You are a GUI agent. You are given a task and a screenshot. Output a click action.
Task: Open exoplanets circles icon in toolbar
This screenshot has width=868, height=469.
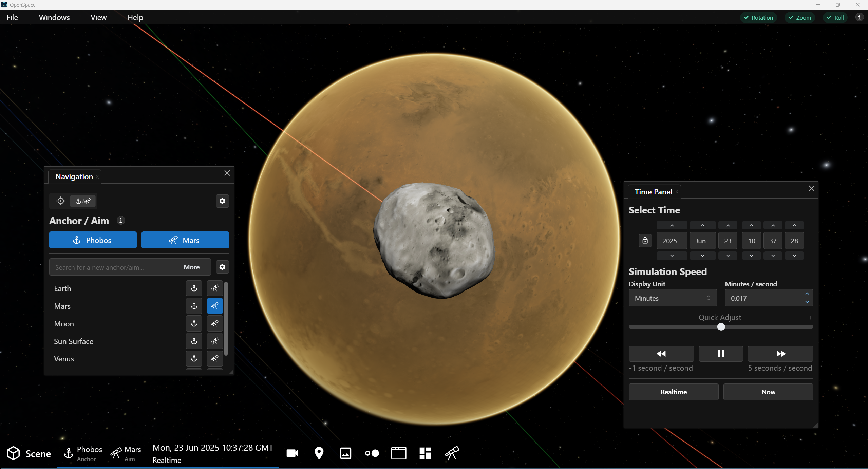point(372,453)
